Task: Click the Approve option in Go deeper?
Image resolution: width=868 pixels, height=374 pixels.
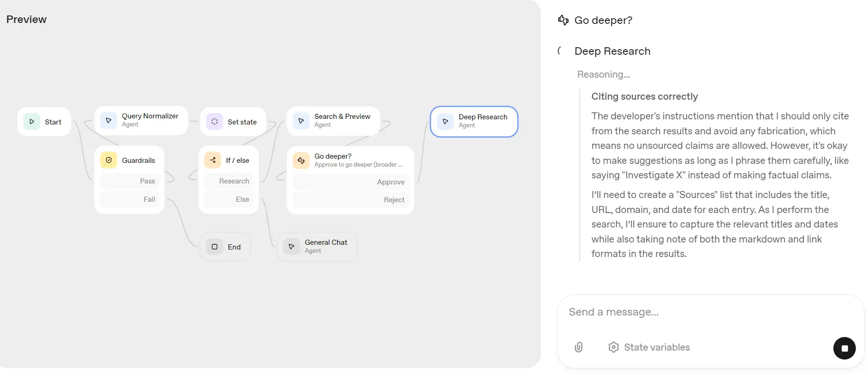Action: (x=350, y=182)
